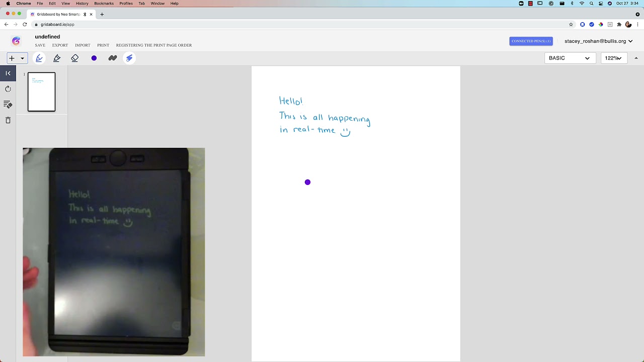The height and width of the screenshot is (362, 644).
Task: Open the Chrome extensions puzzle icon
Action: click(x=619, y=24)
